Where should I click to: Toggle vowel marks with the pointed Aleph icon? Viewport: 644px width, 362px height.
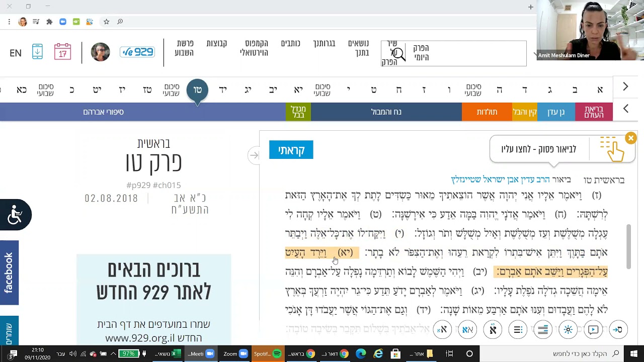(493, 330)
